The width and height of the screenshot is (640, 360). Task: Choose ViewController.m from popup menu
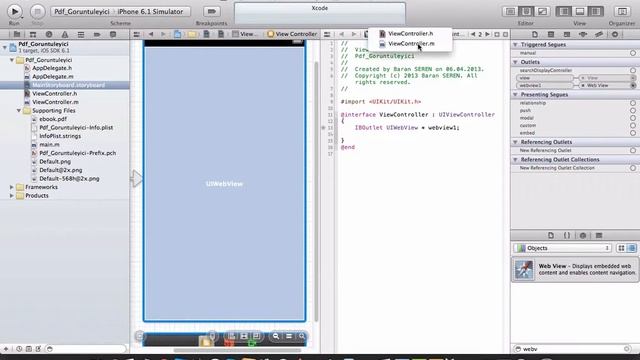click(x=411, y=44)
